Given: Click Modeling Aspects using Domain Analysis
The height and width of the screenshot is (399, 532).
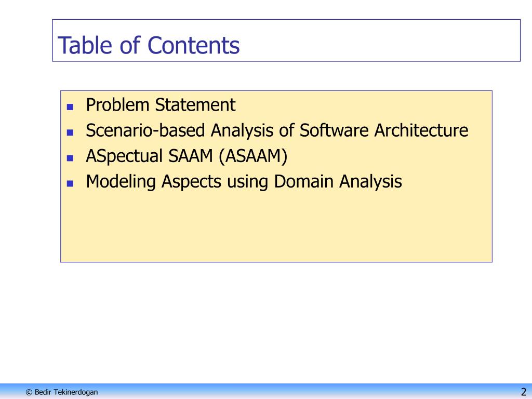Looking at the screenshot, I should (x=244, y=181).
